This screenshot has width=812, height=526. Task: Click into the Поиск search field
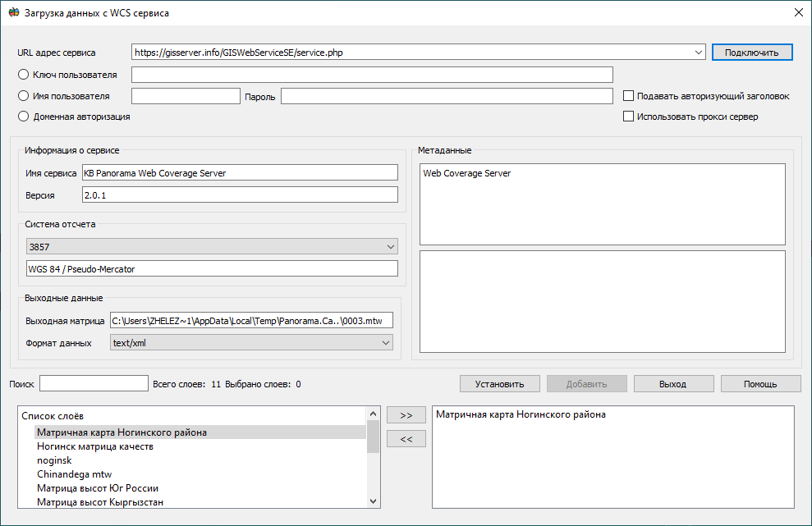(94, 383)
